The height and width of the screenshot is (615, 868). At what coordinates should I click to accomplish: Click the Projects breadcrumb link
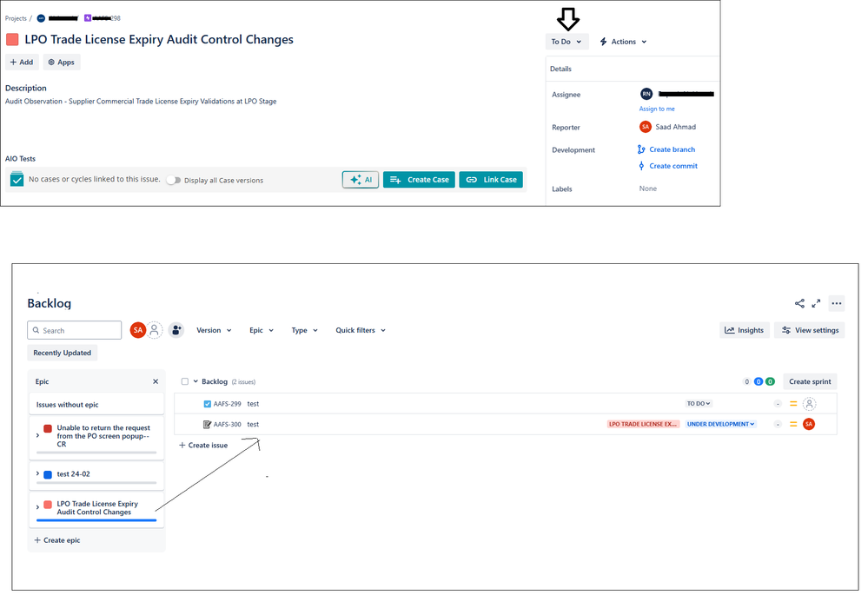point(16,18)
